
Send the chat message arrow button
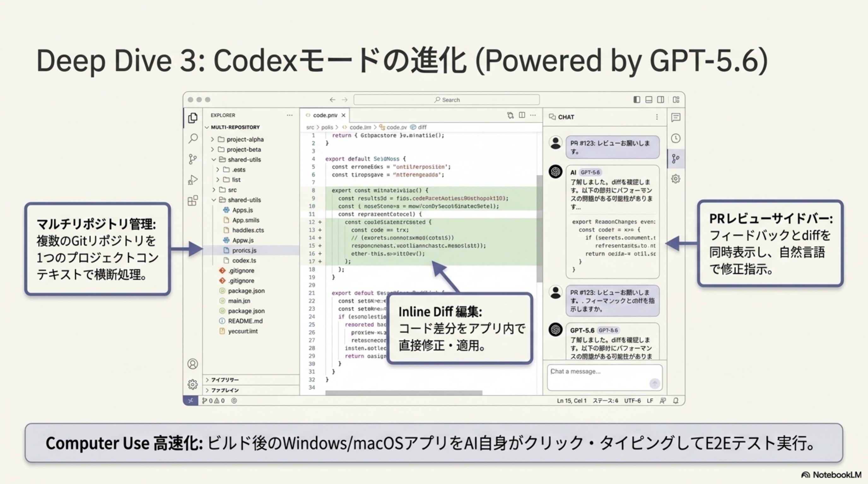pos(654,383)
